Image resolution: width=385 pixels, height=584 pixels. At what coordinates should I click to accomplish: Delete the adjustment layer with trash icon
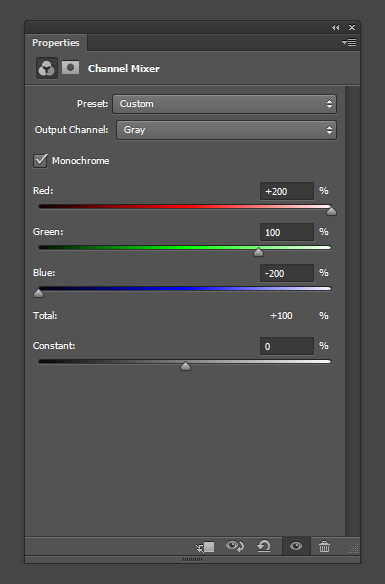tap(324, 546)
